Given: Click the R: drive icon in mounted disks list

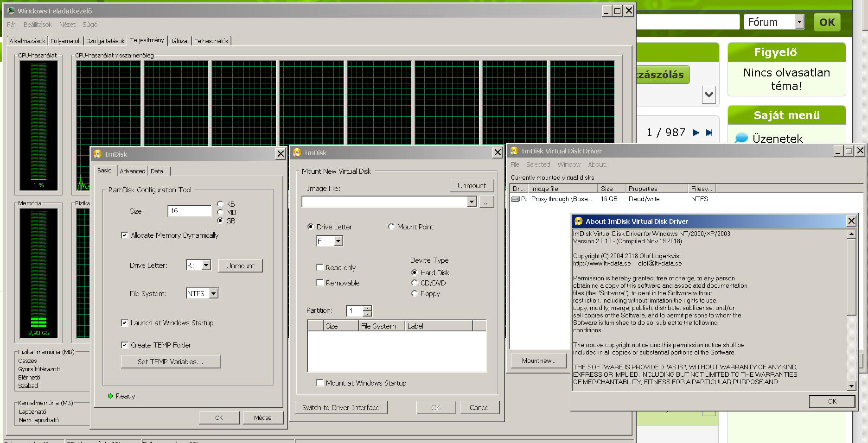Looking at the screenshot, I should (x=516, y=199).
